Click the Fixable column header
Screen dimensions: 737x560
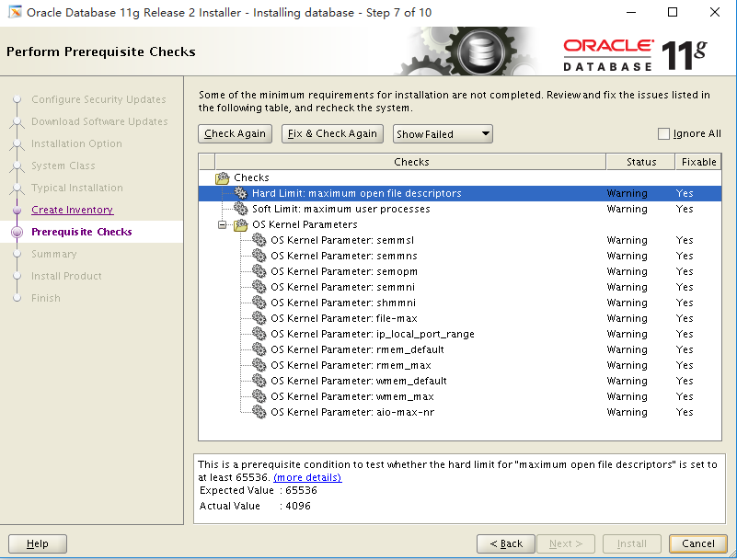click(x=698, y=162)
